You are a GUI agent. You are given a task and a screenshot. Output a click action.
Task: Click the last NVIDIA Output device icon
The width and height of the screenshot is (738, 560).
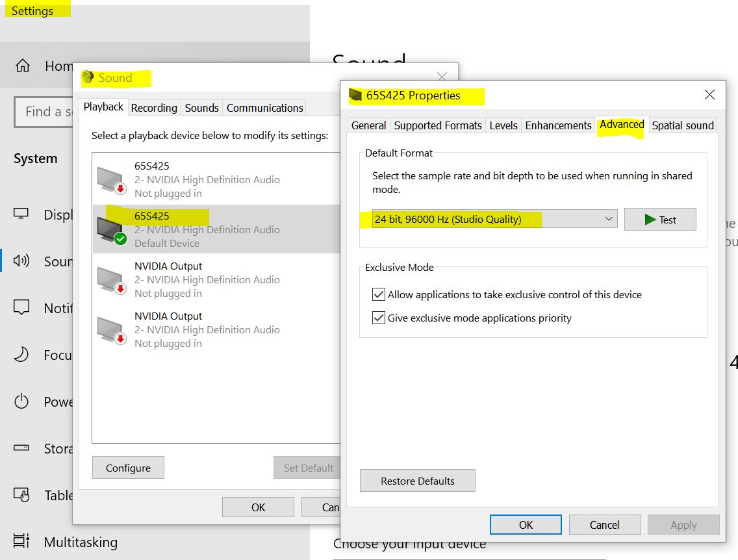point(111,331)
